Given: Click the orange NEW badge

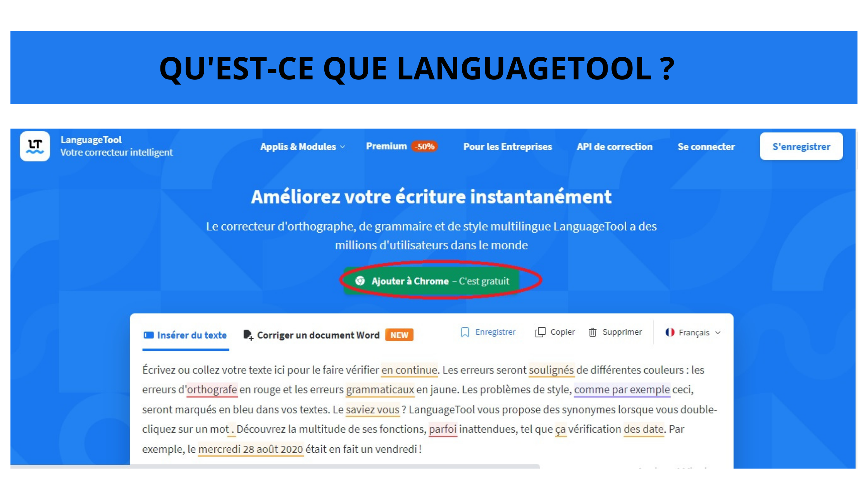Looking at the screenshot, I should tap(399, 335).
